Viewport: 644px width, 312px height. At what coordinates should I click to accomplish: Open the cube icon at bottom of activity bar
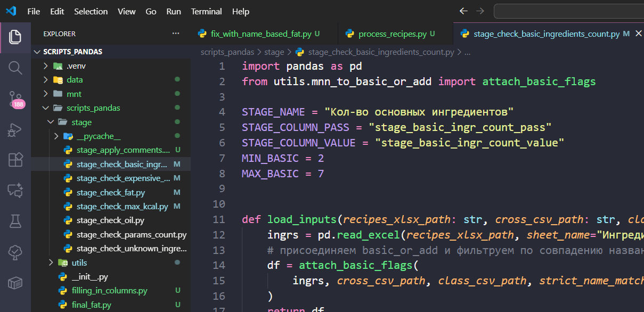15,282
